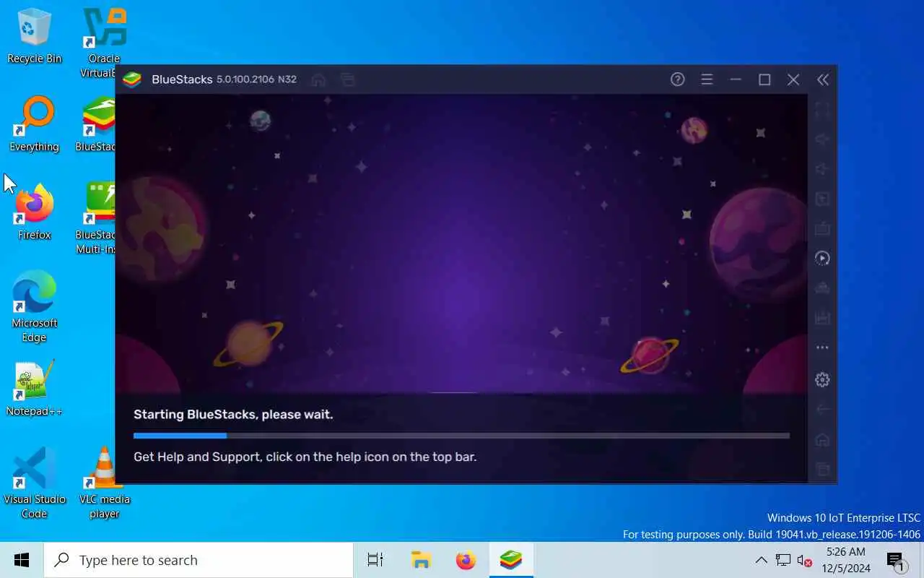Click the muted volume tray icon
This screenshot has height=578, width=924.
pyautogui.click(x=804, y=560)
